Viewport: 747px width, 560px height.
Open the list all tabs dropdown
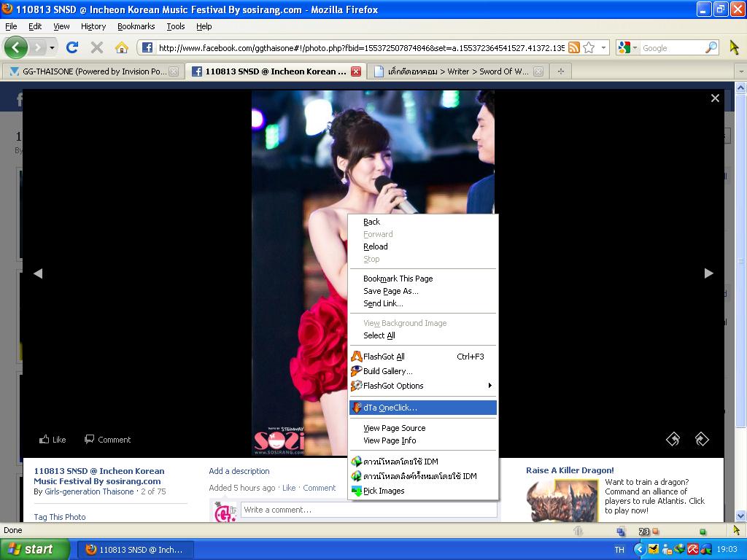tap(740, 71)
